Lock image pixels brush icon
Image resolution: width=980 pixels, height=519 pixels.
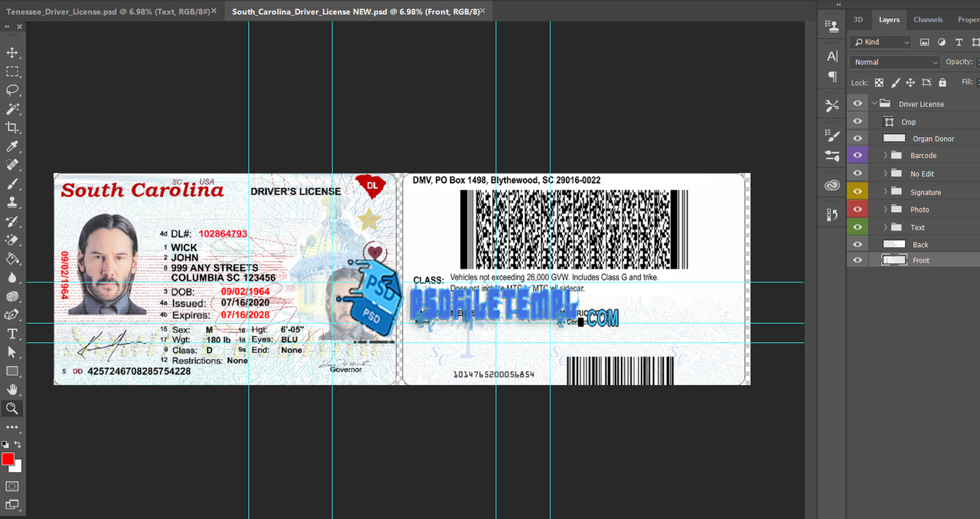(895, 83)
